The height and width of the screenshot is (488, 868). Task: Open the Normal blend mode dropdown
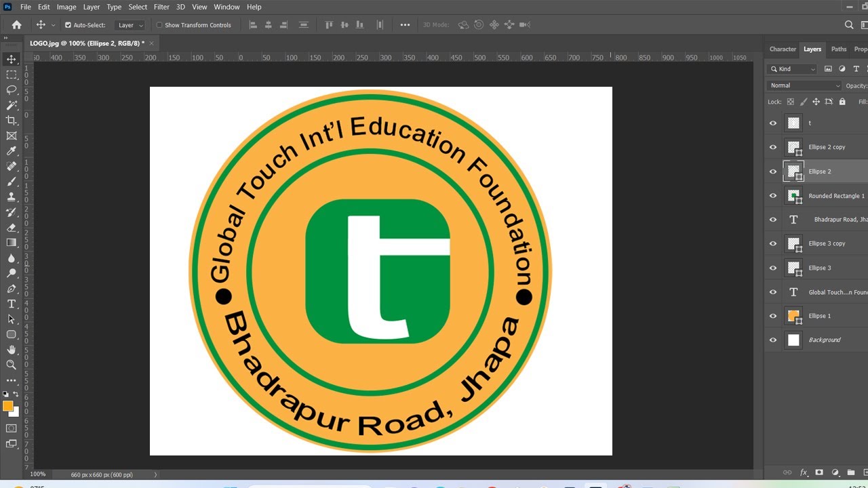click(805, 85)
